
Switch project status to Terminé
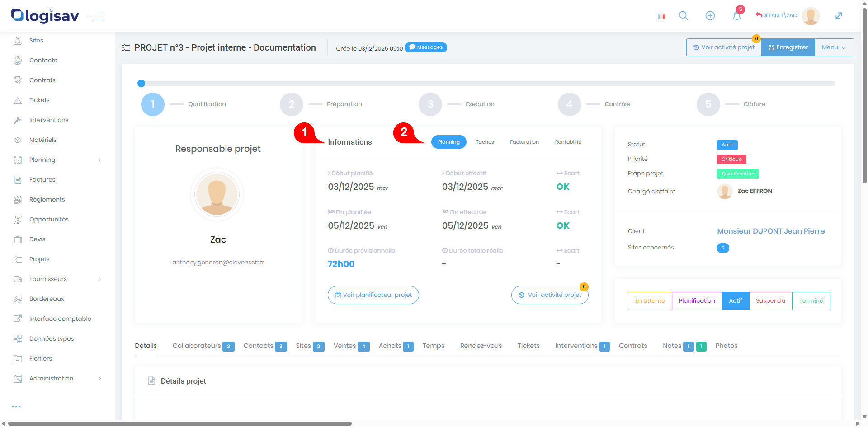coord(811,301)
